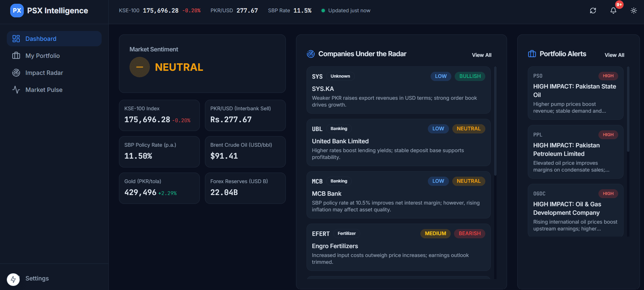Click the neutral sentiment dash icon
644x290 pixels.
140,67
